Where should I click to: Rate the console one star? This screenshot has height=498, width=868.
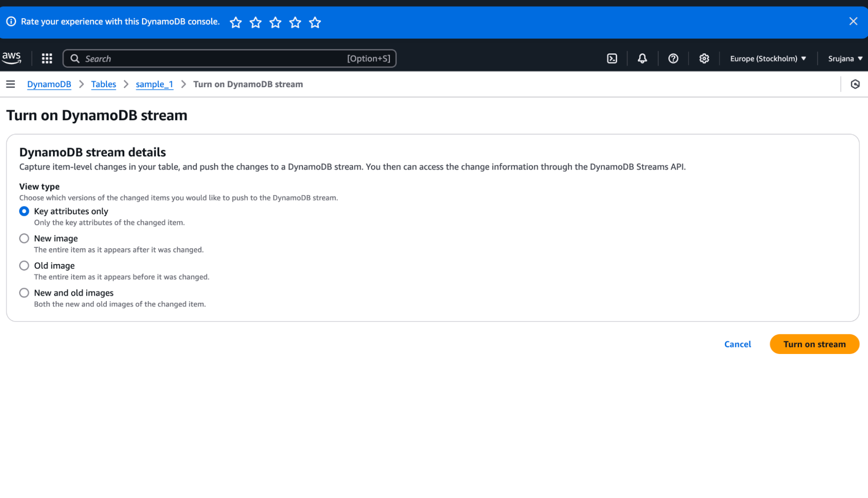pos(236,22)
